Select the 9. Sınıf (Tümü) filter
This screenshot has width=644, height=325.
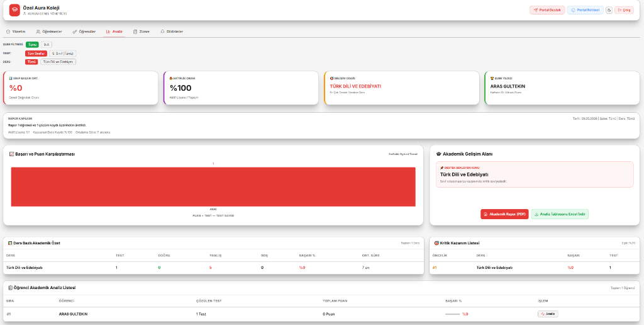[x=63, y=54]
